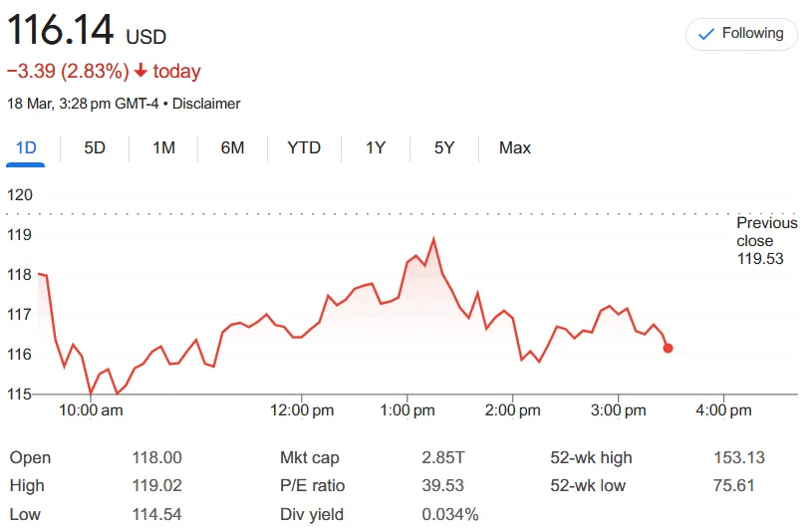Click the red current price dot on chart

pyautogui.click(x=668, y=348)
